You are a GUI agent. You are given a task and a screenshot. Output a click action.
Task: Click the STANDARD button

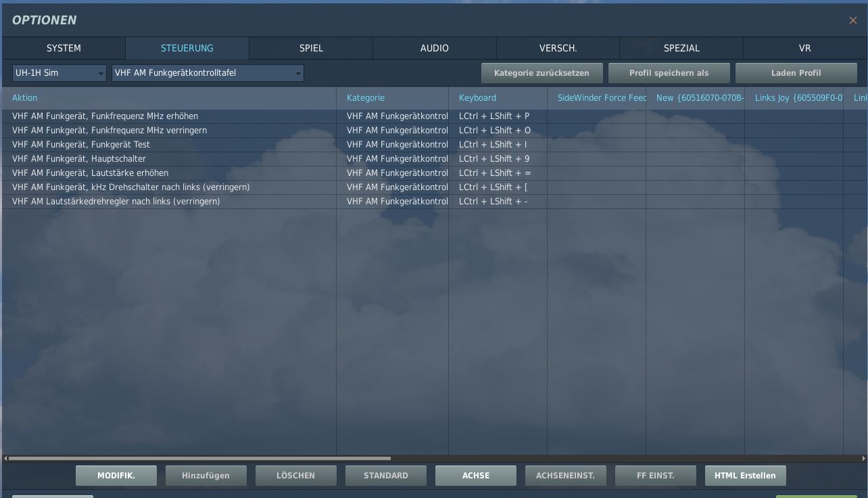point(385,475)
